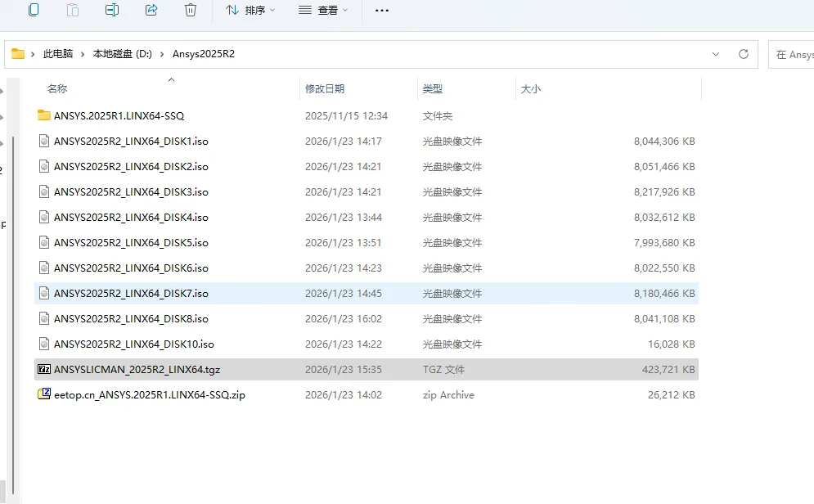Click DISK7.iso file icon

(x=44, y=293)
